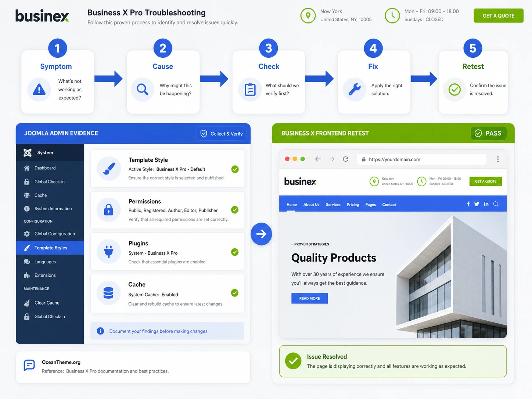Click the Twitter icon in the site navbar
Viewport: 532px width, 399px height.
point(477,204)
